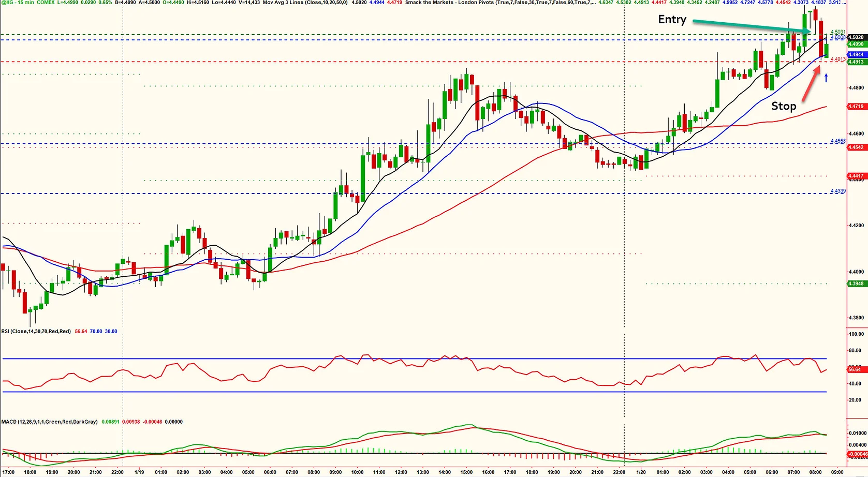The height and width of the screenshot is (477, 868).
Task: Click the 1/20 date label on time axis
Action: [641, 472]
